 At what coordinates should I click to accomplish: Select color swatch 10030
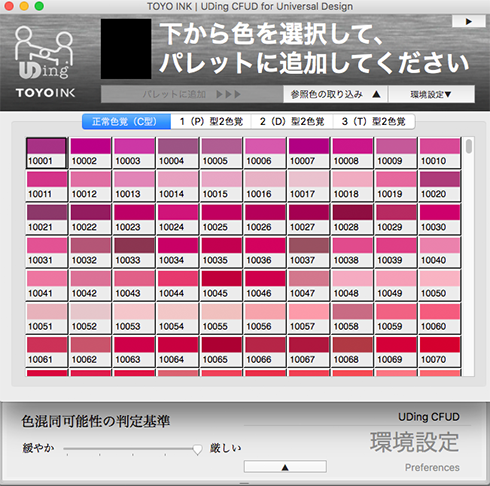click(x=440, y=219)
